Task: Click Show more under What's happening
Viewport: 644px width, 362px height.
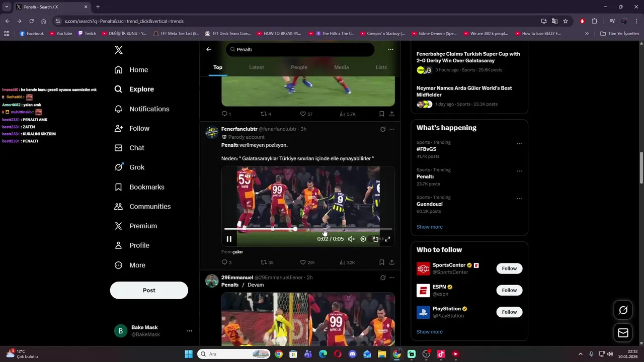Action: click(x=429, y=227)
